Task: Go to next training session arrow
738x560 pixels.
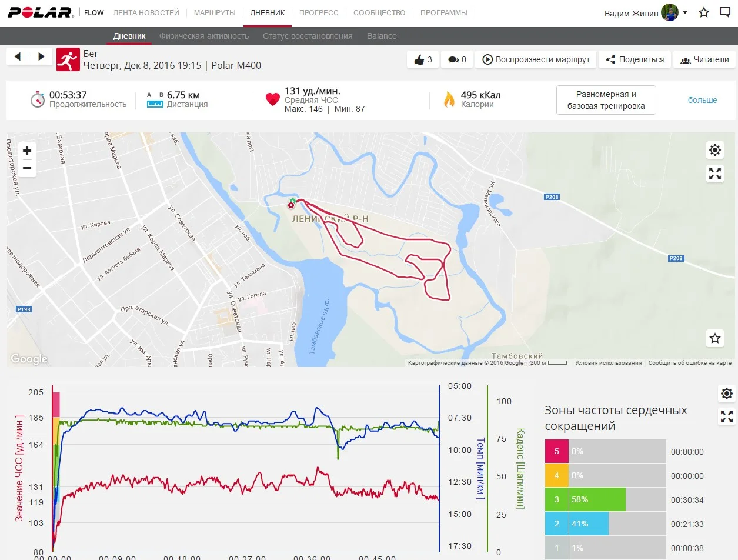Action: (x=41, y=56)
